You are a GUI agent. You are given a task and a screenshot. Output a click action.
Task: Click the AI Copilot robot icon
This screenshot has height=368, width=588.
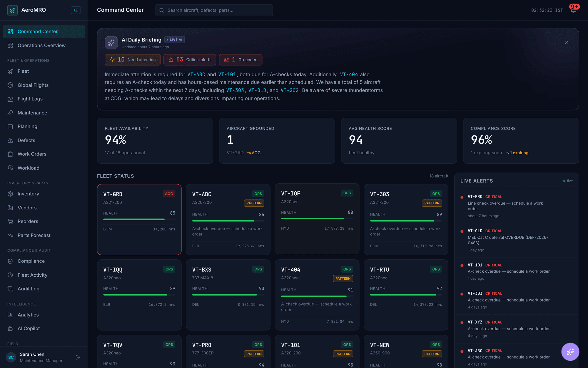10,329
